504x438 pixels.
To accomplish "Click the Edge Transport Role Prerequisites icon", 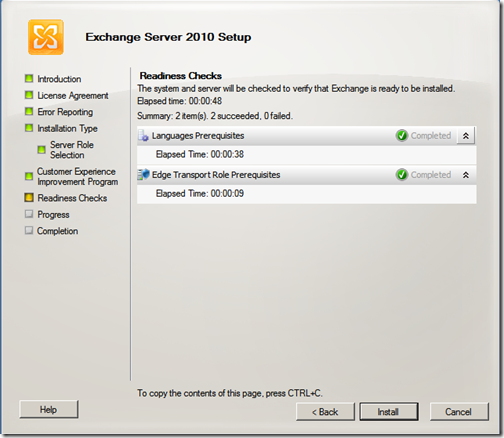I will tap(143, 174).
